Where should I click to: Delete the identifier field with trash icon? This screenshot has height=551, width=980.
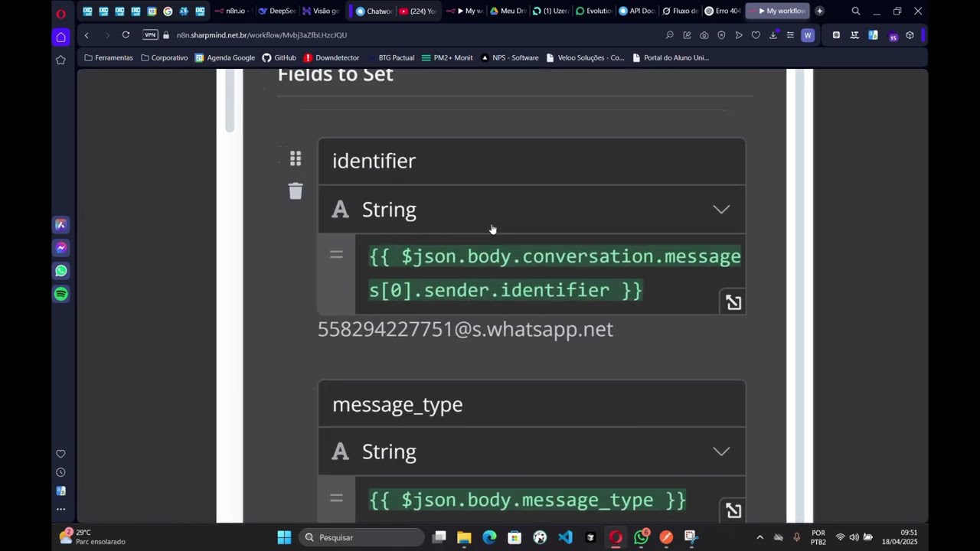(x=296, y=191)
